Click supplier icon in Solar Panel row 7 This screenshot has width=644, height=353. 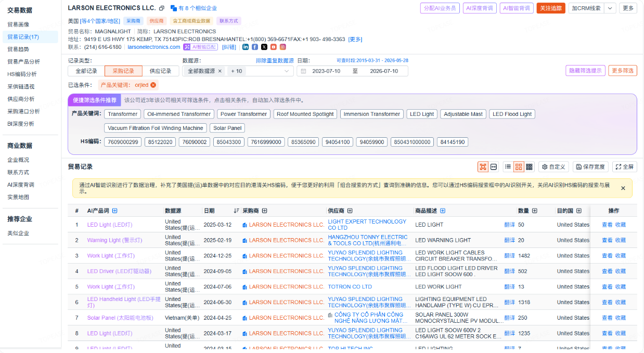pos(330,315)
